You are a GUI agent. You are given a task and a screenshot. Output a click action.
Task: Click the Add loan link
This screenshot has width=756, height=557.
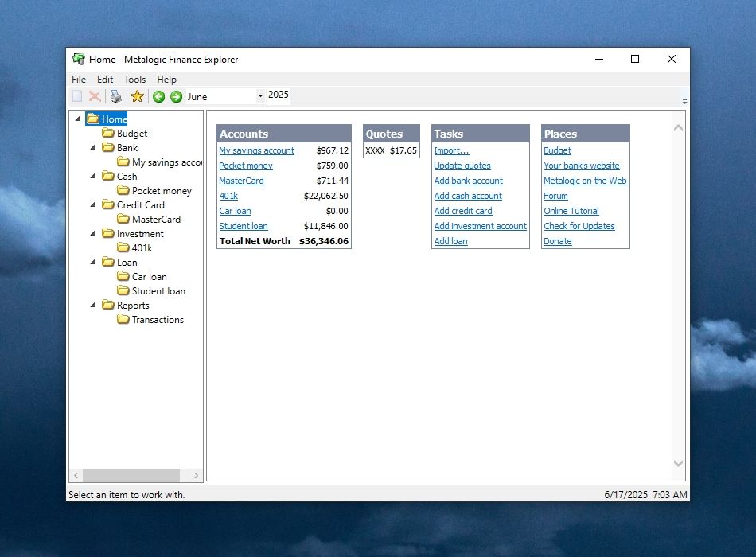(x=450, y=241)
